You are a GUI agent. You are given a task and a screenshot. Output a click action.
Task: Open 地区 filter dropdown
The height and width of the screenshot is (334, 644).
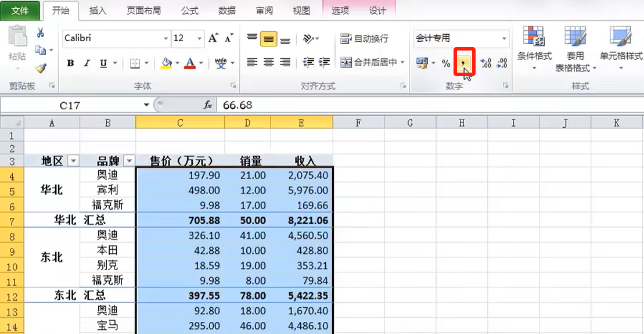pos(73,161)
